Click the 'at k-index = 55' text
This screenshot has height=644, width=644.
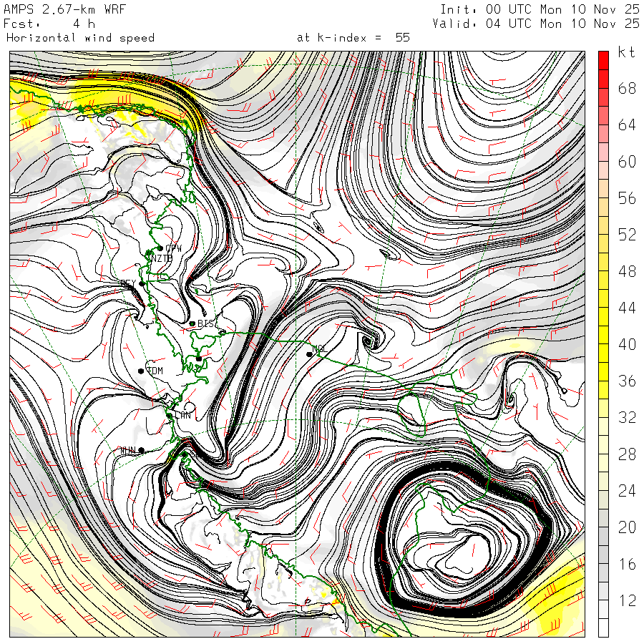pyautogui.click(x=353, y=38)
